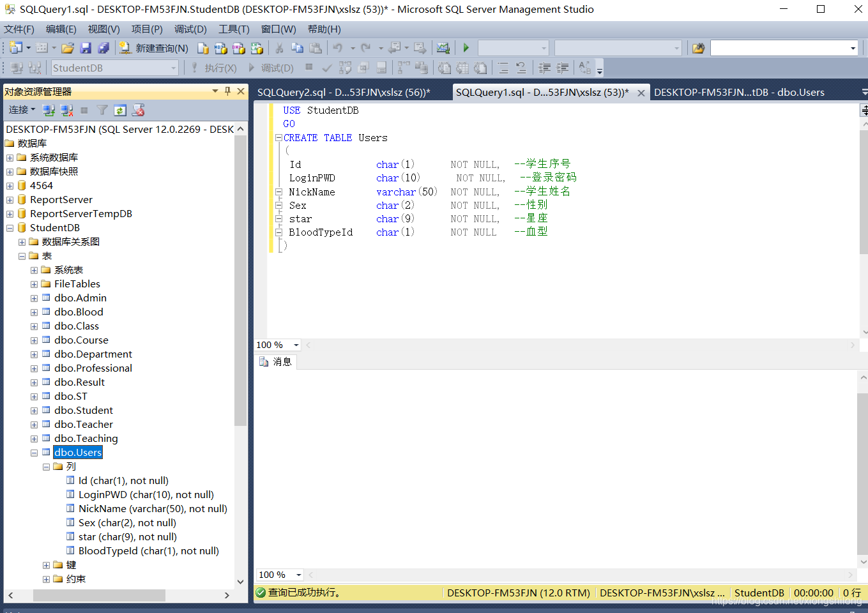
Task: Select the dbo.Teacher table
Action: pyautogui.click(x=83, y=424)
